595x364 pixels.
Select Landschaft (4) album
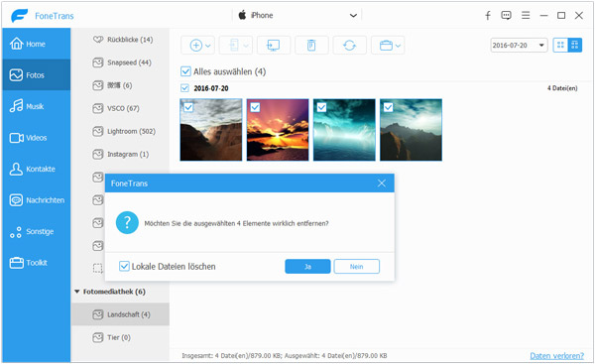[x=120, y=314]
